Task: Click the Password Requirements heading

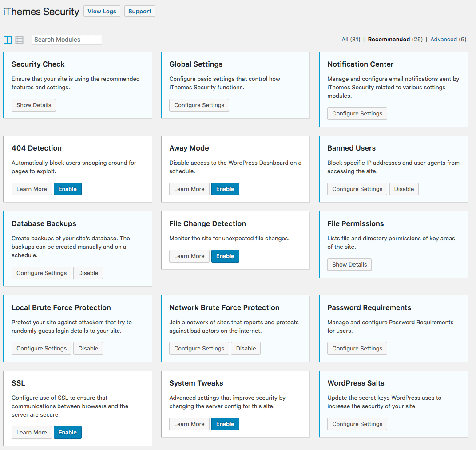Action: 369,307
